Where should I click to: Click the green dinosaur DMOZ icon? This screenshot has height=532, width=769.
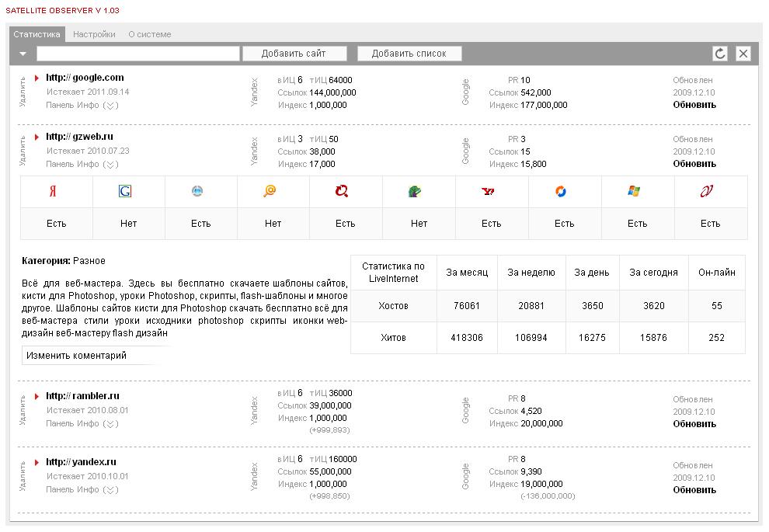[415, 191]
